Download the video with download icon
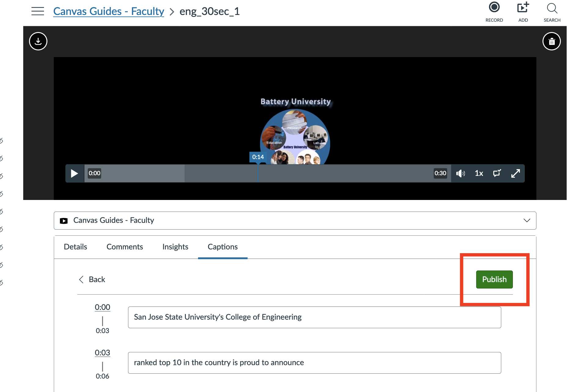 click(38, 41)
